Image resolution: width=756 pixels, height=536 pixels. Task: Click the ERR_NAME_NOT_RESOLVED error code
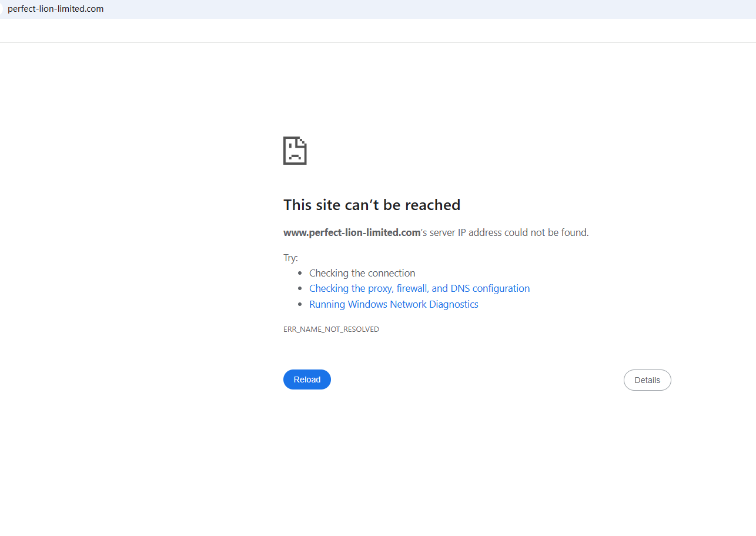(331, 329)
